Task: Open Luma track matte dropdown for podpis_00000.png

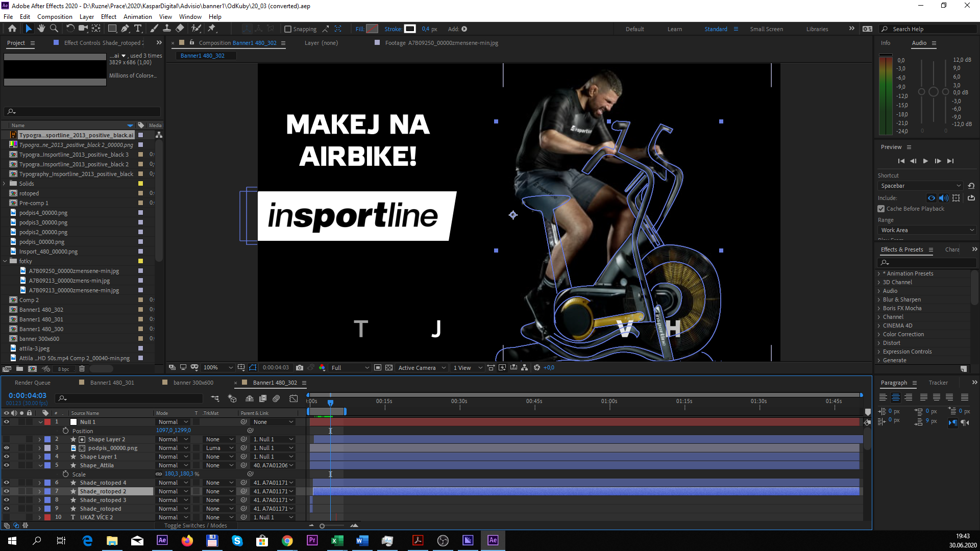Action: tap(219, 448)
